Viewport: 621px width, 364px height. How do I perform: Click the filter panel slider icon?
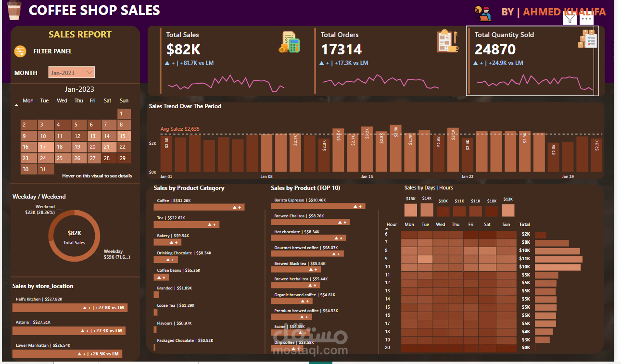click(x=20, y=51)
